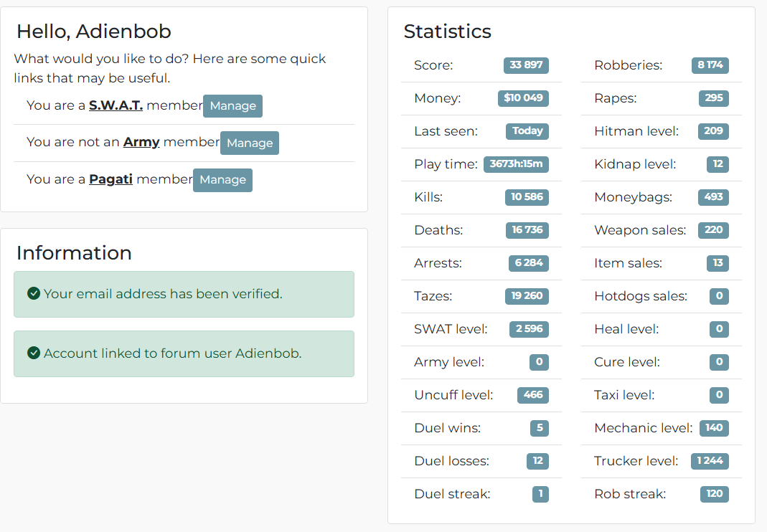Select the Mechanic level badge 140
This screenshot has width=767, height=532.
click(x=714, y=428)
